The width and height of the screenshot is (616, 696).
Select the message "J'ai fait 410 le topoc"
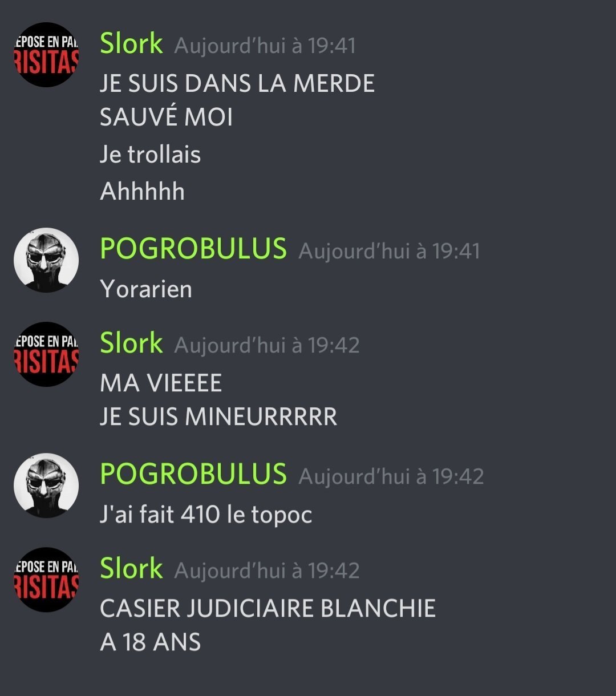click(206, 515)
